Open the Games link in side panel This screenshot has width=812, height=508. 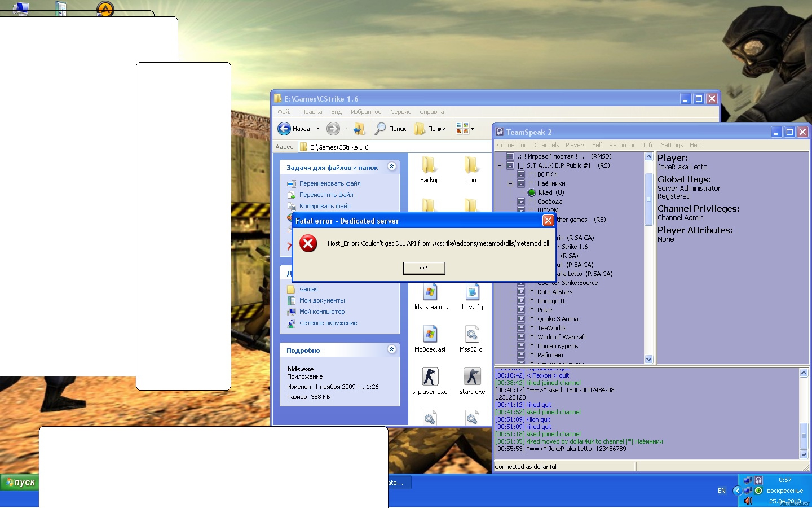click(308, 289)
